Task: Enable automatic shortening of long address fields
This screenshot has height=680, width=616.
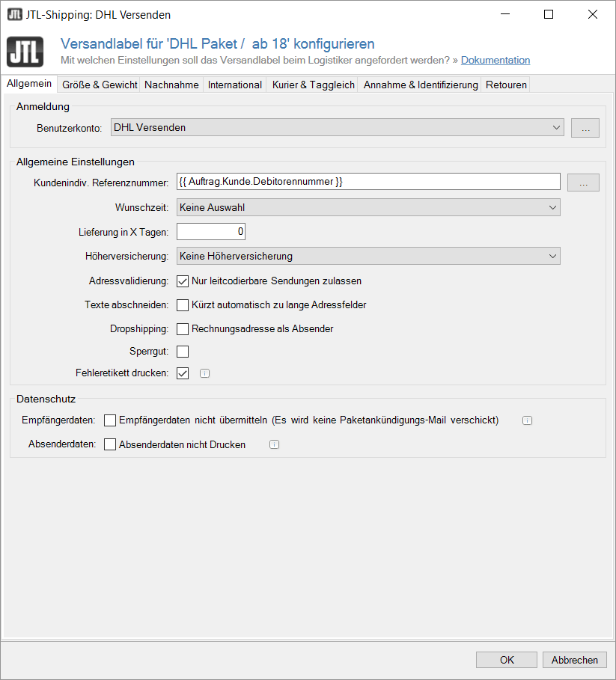Action: click(183, 305)
